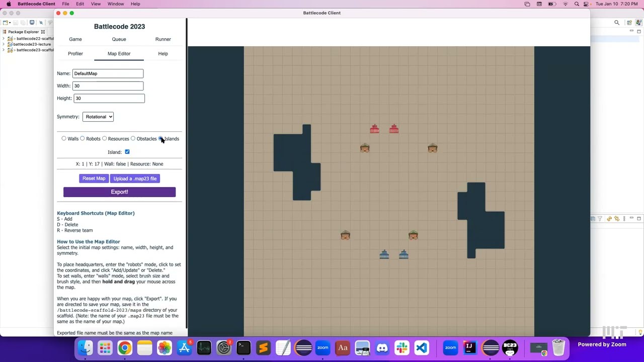Click the map Name input field
This screenshot has width=644, height=362.
108,73
